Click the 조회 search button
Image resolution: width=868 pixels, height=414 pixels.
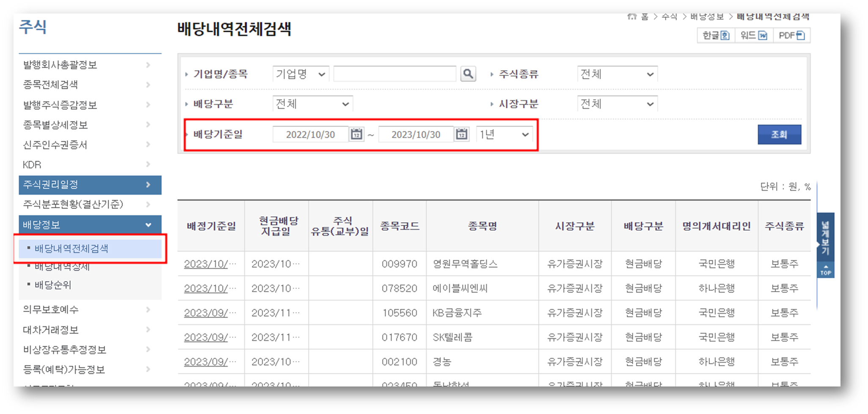[779, 135]
